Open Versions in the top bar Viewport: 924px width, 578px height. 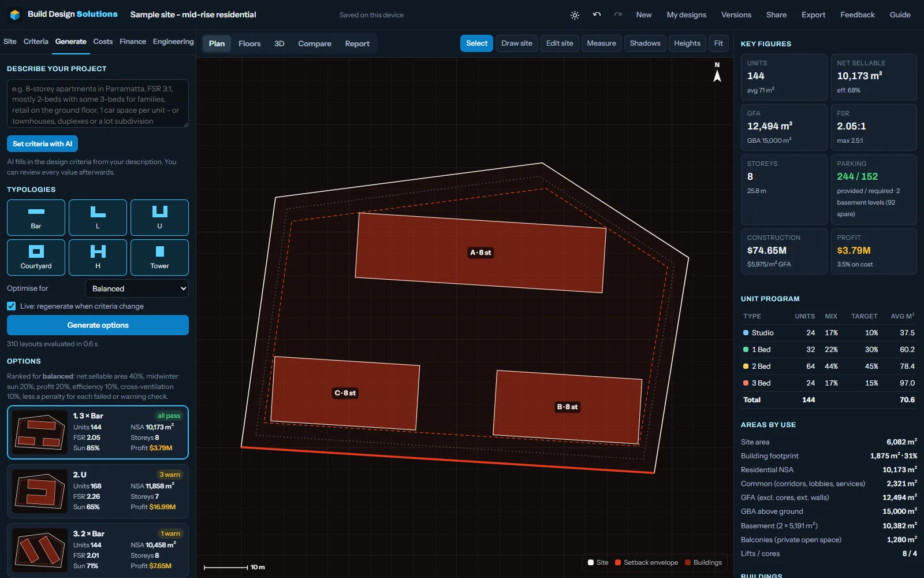[736, 15]
